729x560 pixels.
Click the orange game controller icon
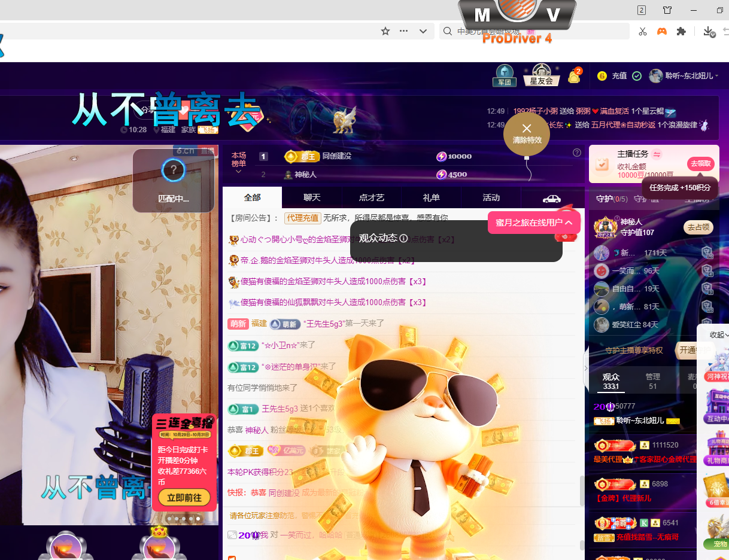[x=661, y=31]
